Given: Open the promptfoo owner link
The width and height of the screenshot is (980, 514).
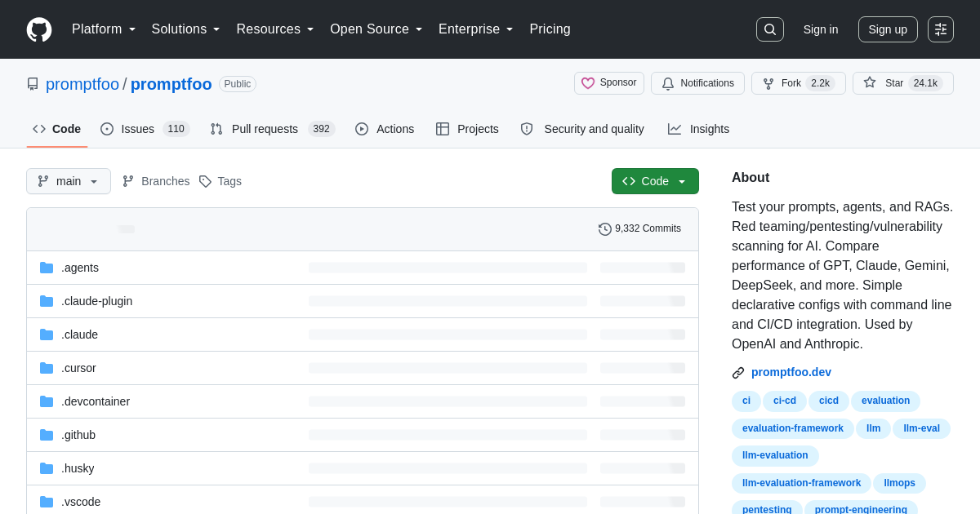Looking at the screenshot, I should (82, 84).
